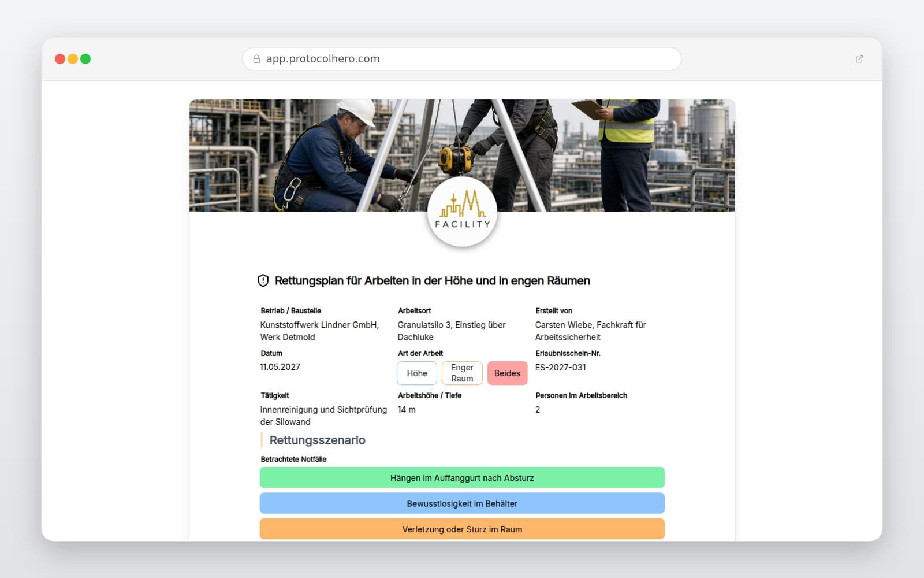Toggle Bewusstlosigkeit im Behälter emergency
Image resolution: width=924 pixels, height=578 pixels.
[x=462, y=503]
